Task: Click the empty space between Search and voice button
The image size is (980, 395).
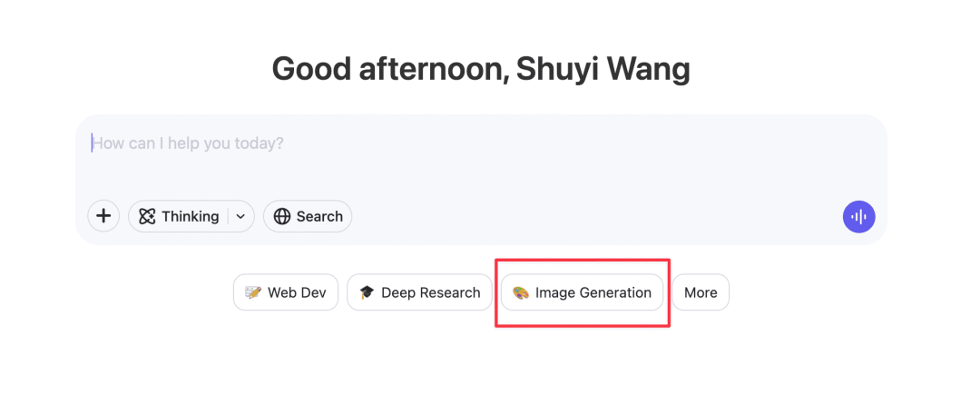Action: click(x=590, y=216)
